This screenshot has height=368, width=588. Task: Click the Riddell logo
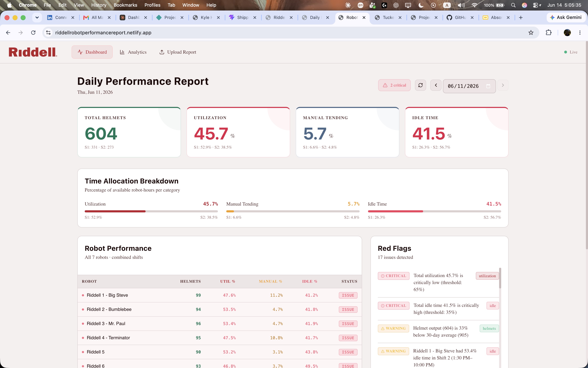coord(33,52)
